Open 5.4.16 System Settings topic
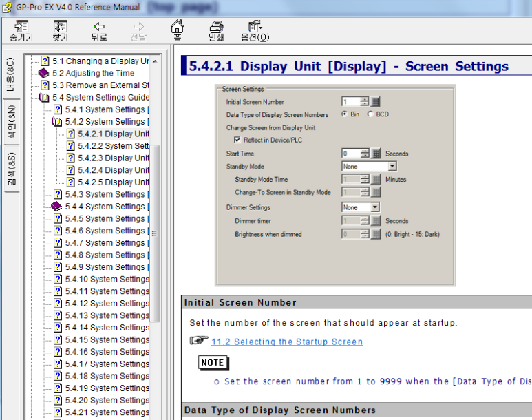This screenshot has height=420, width=532. tap(107, 352)
